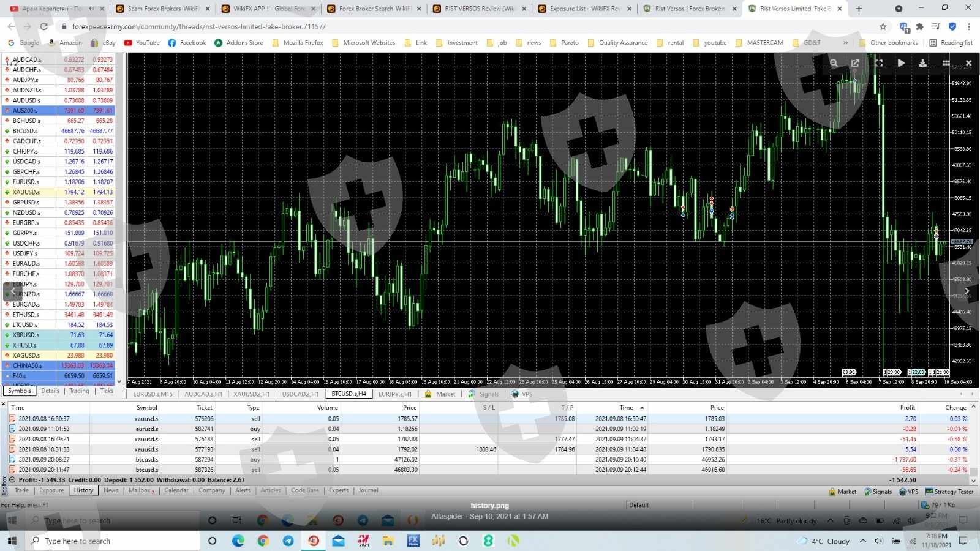980x551 pixels.
Task: Open the system tray volume control
Action: coord(879,541)
